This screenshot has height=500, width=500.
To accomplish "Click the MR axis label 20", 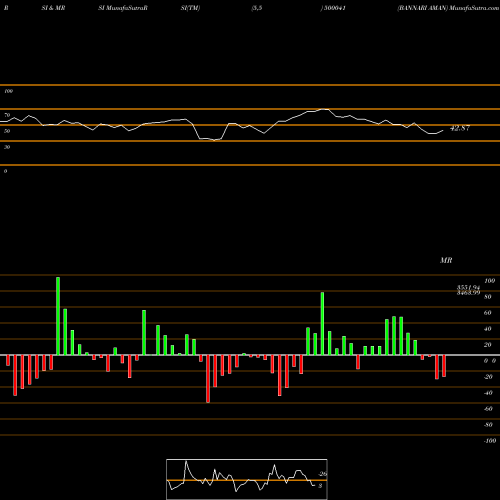I will [x=488, y=345].
